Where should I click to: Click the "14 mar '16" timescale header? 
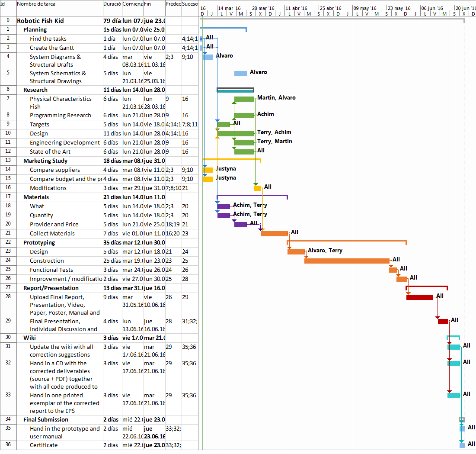click(x=229, y=8)
